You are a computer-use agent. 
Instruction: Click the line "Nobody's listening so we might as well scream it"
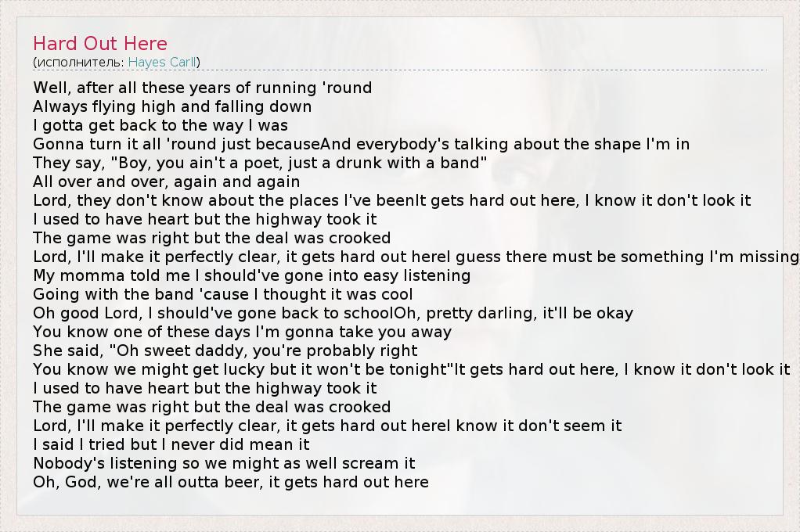coord(224,463)
